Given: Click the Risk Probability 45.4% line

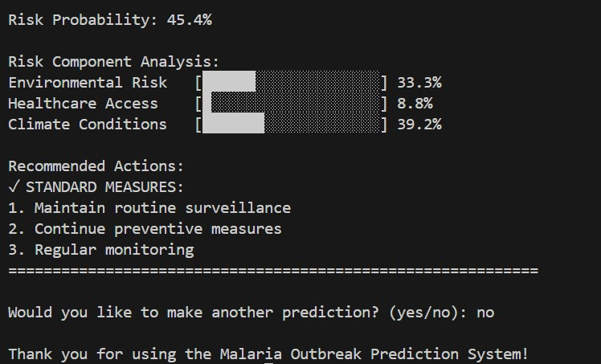Looking at the screenshot, I should (110, 20).
